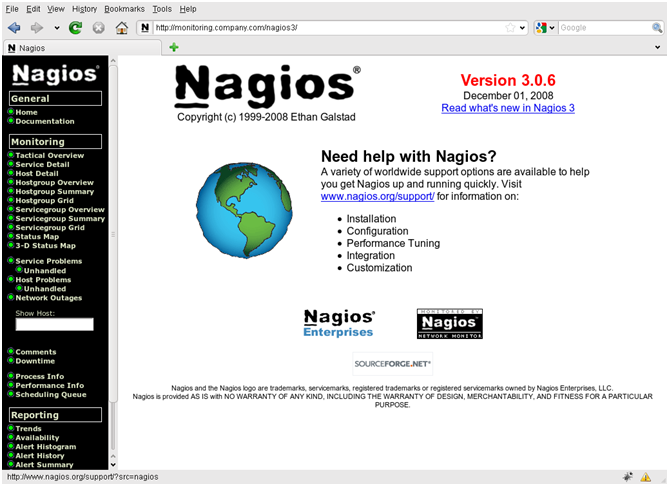Open Process Info
This screenshot has width=669, height=486.
(40, 376)
